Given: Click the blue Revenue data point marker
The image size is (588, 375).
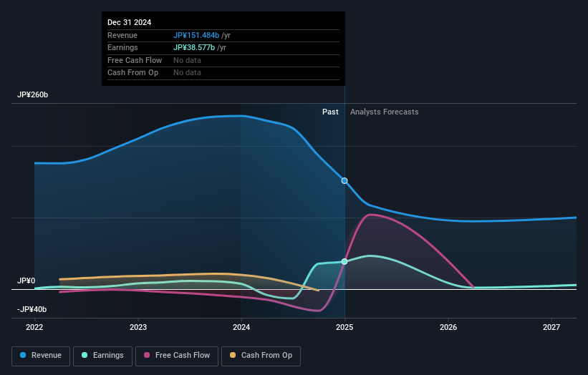Looking at the screenshot, I should (x=344, y=180).
